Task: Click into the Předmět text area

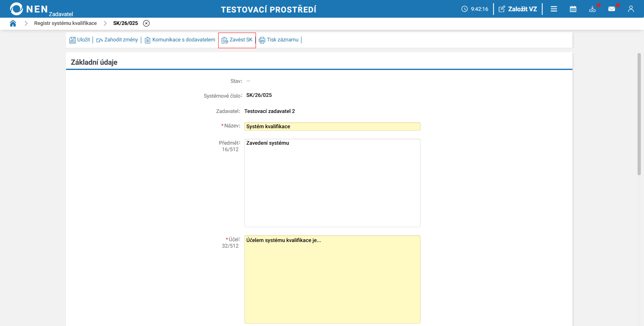Action: click(x=332, y=183)
